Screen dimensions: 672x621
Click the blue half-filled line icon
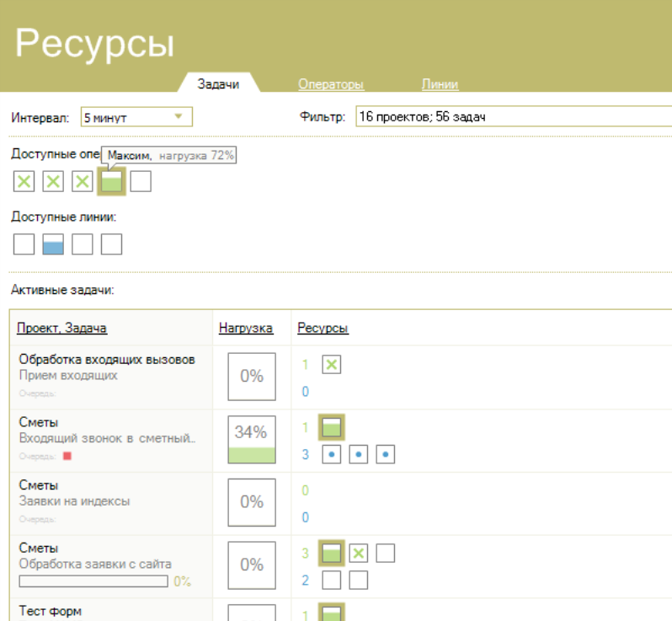(x=53, y=244)
